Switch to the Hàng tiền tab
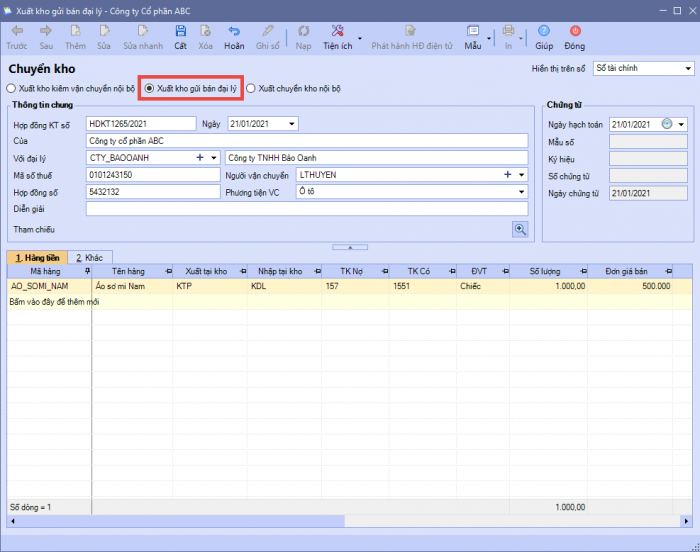This screenshot has height=552, width=700. tap(37, 258)
